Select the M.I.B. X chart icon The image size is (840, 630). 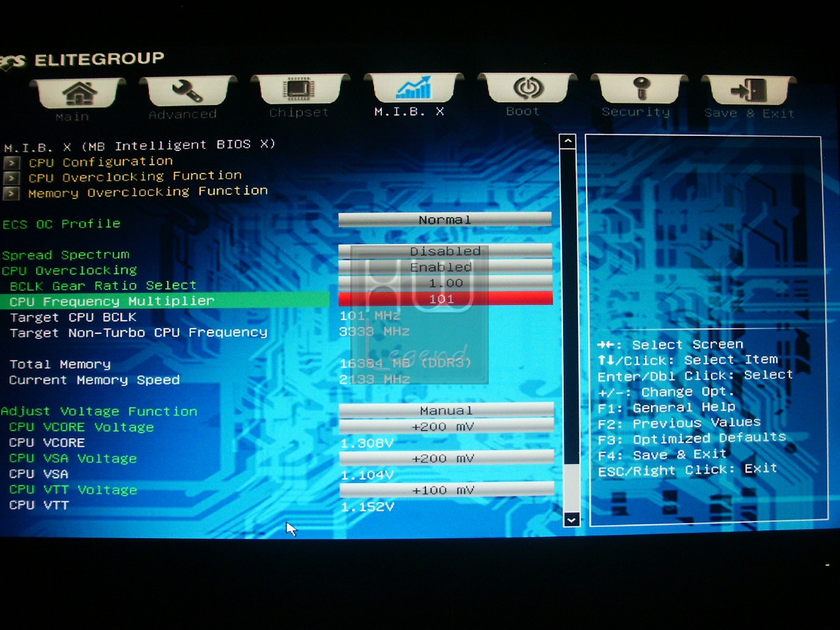click(413, 88)
